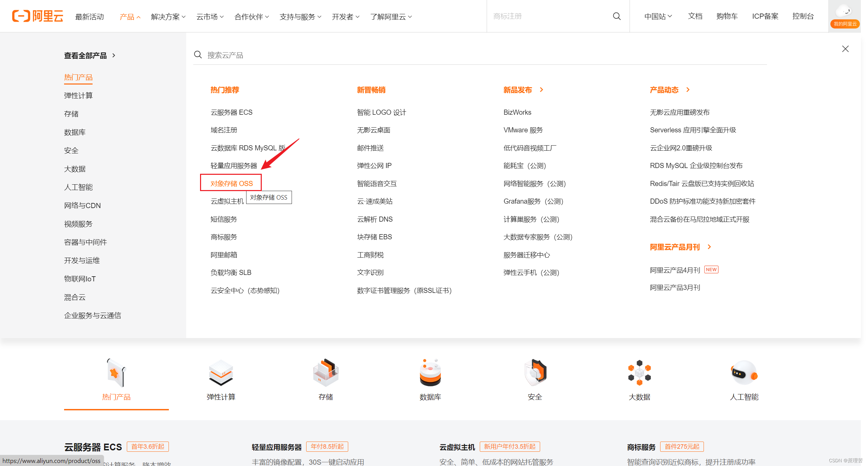Open the 控制台 console
The height and width of the screenshot is (466, 868).
[803, 16]
